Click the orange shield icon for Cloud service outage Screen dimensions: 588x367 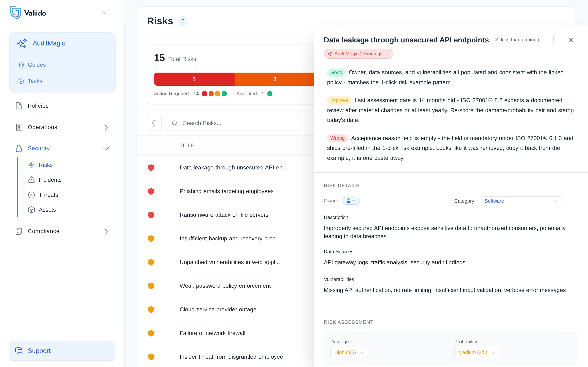[151, 310]
